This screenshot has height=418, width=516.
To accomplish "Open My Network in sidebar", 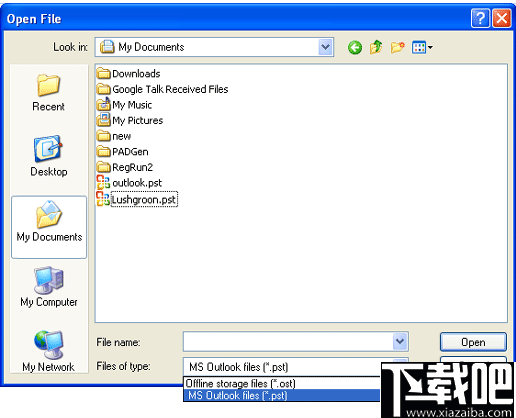I will [x=49, y=351].
